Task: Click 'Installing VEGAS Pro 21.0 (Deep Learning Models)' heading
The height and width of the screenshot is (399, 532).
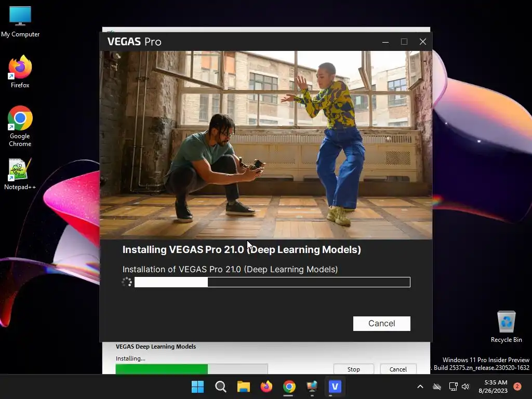Action: pos(242,250)
